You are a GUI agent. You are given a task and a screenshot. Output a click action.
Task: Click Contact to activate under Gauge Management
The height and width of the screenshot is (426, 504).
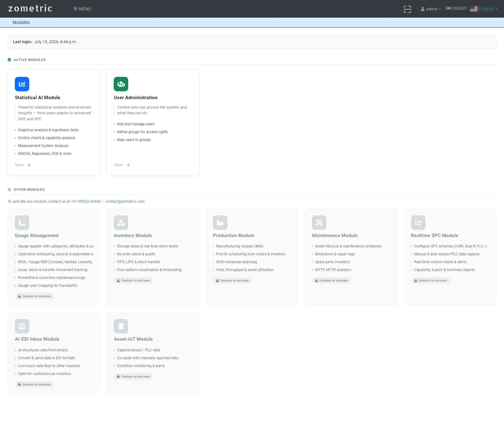34,296
